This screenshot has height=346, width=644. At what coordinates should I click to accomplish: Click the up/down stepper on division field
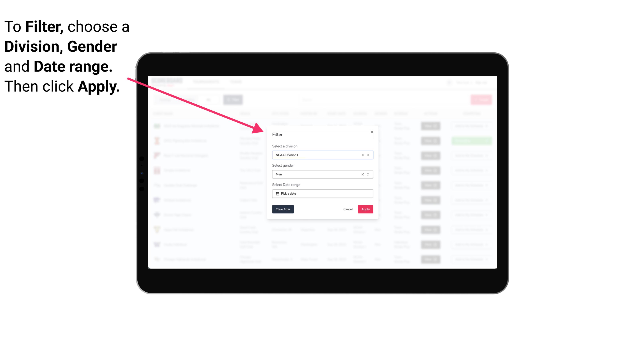coord(368,155)
